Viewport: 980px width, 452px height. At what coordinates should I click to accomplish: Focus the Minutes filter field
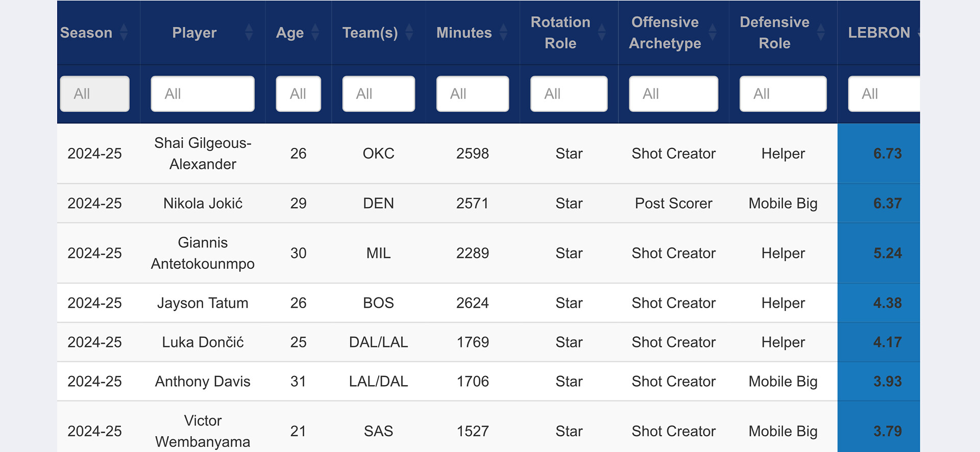[472, 94]
